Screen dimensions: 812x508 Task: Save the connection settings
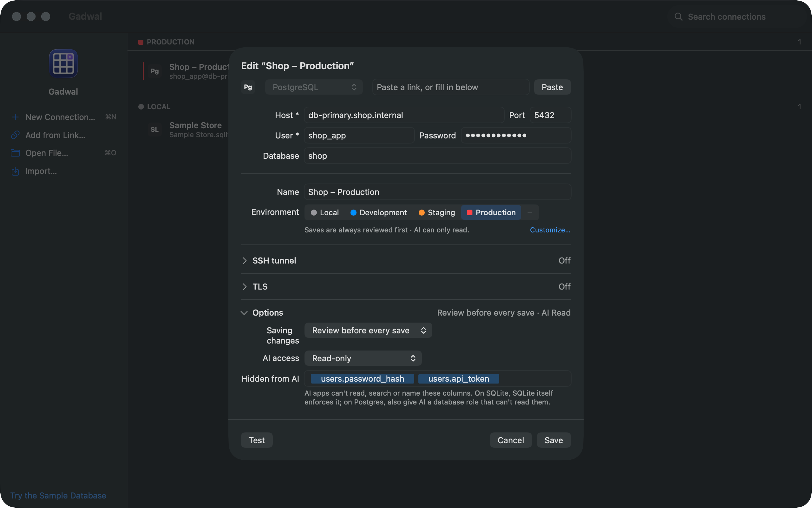pyautogui.click(x=553, y=440)
